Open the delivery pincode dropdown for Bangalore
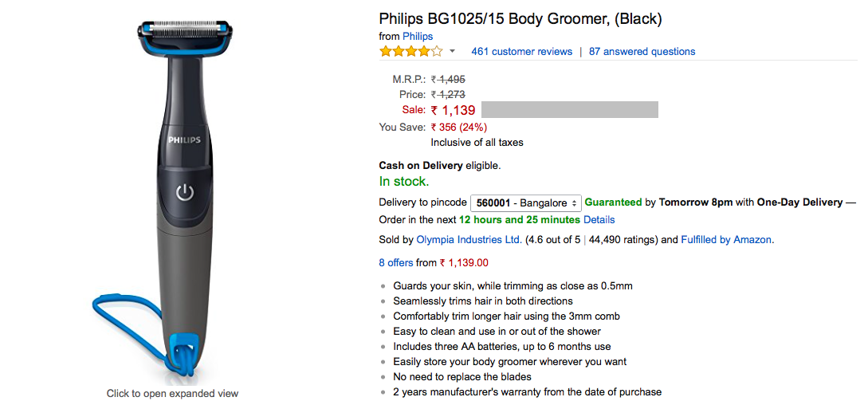868x401 pixels. (525, 202)
